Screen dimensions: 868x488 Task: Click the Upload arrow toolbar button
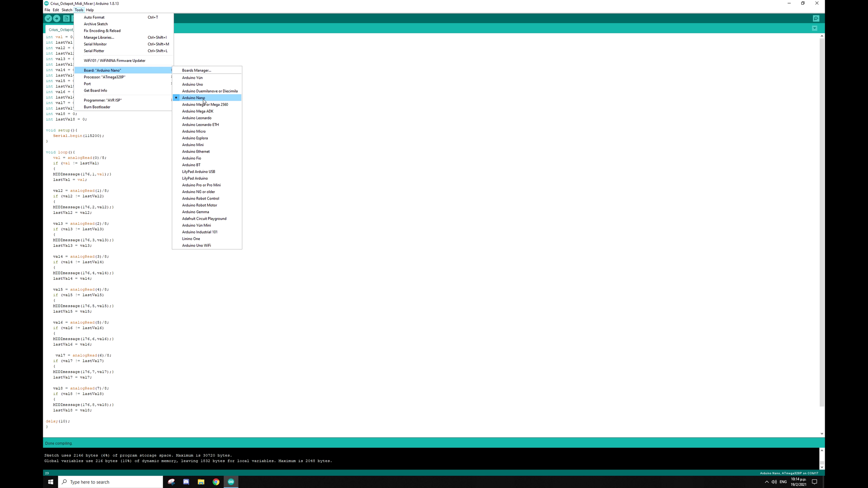point(57,18)
